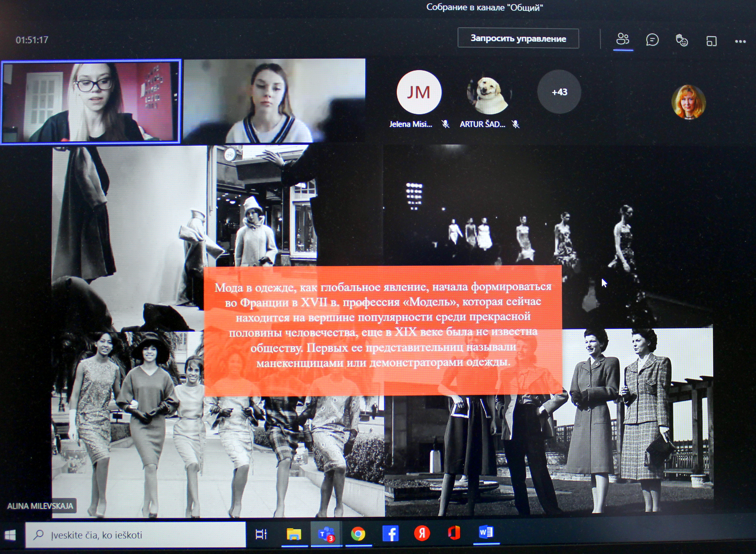The width and height of the screenshot is (756, 554).
Task: Click the Собрание в канале "Общий" title
Action: pos(484,7)
